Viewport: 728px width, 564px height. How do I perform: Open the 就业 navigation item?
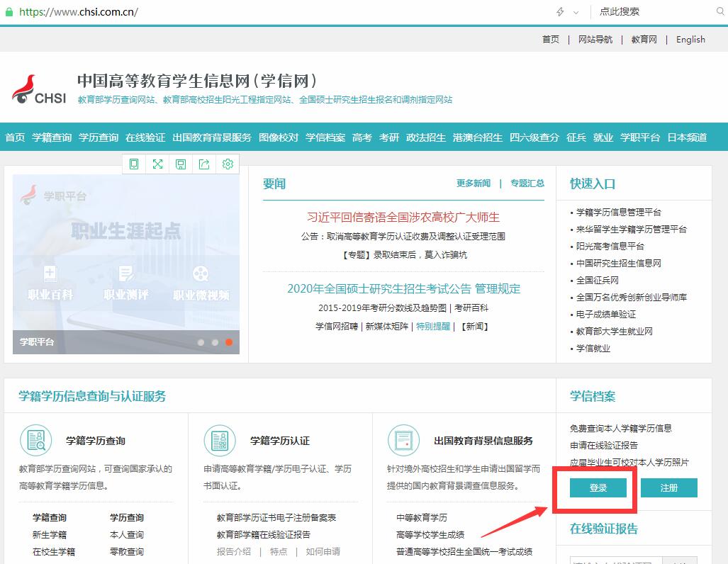603,137
